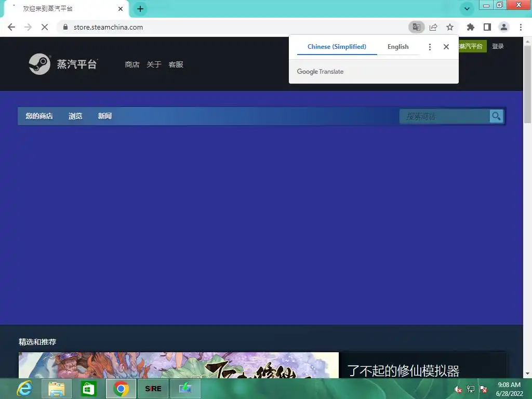Open the download installer taskbar icon
This screenshot has width=532, height=399.
pos(185,389)
